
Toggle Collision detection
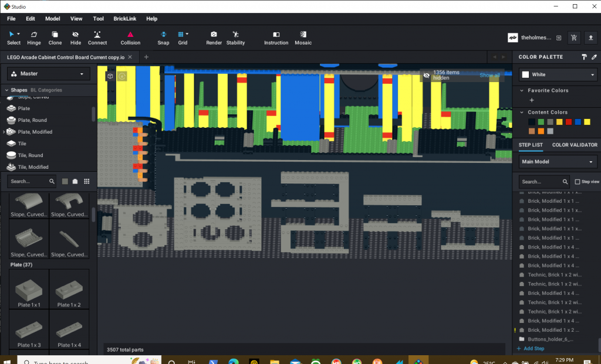point(130,37)
